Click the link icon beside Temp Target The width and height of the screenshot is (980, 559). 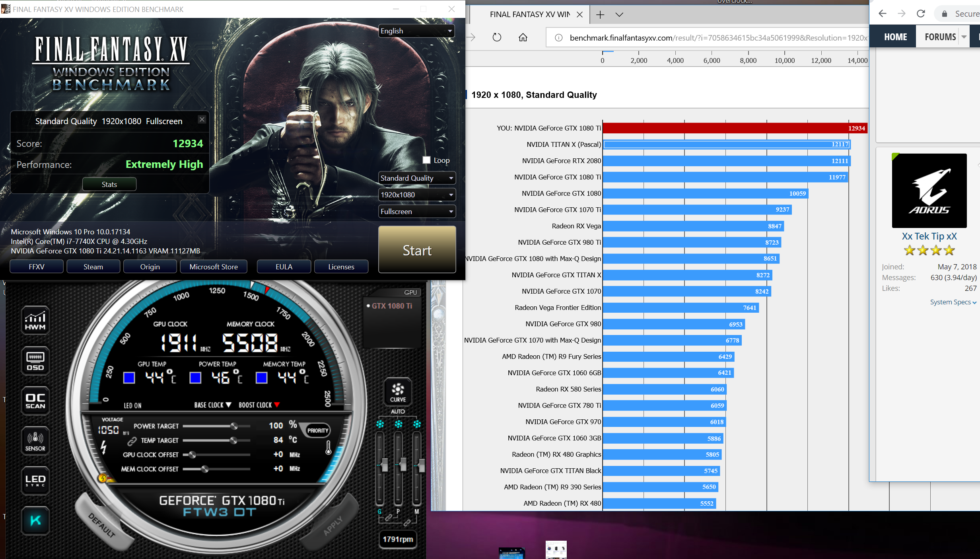point(132,441)
